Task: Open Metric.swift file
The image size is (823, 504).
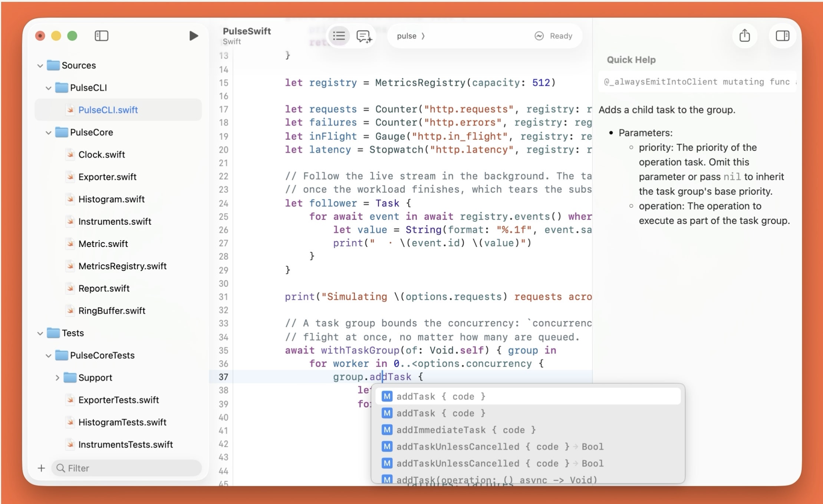Action: (x=103, y=244)
